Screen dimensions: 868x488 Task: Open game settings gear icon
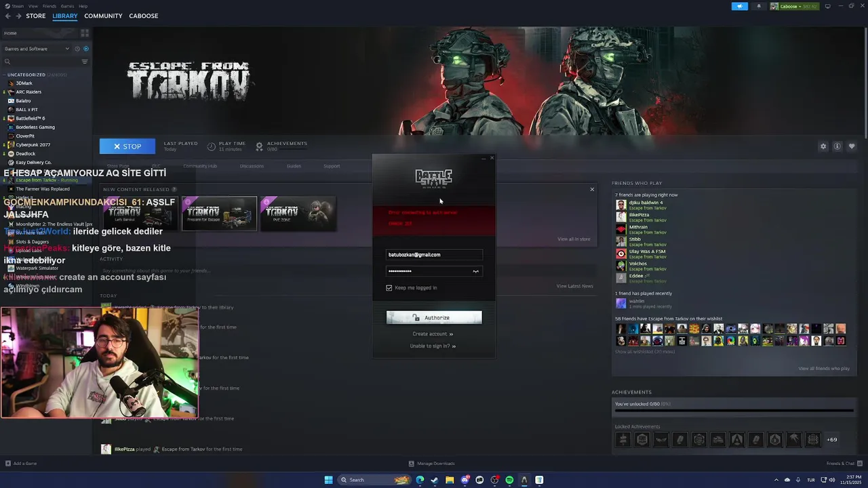pyautogui.click(x=823, y=146)
